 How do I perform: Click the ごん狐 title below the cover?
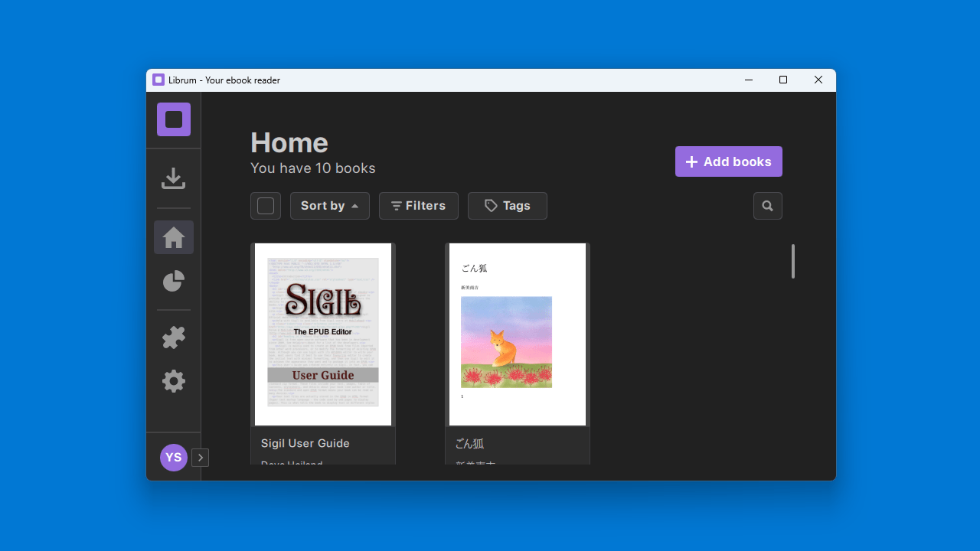pos(470,444)
